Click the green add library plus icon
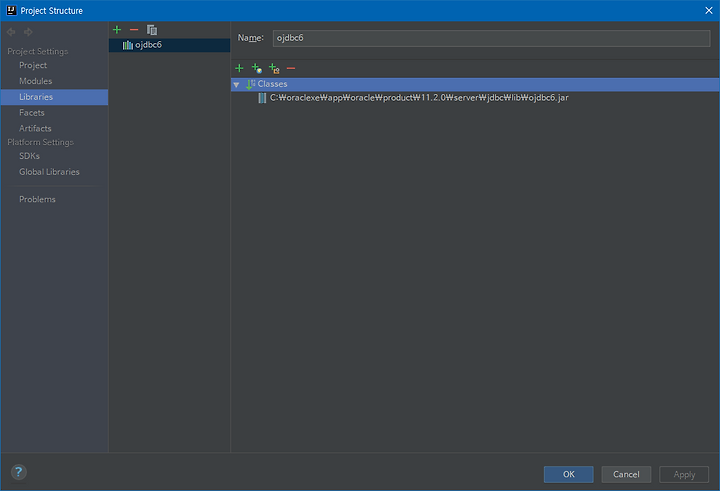This screenshot has height=491, width=720. [117, 30]
